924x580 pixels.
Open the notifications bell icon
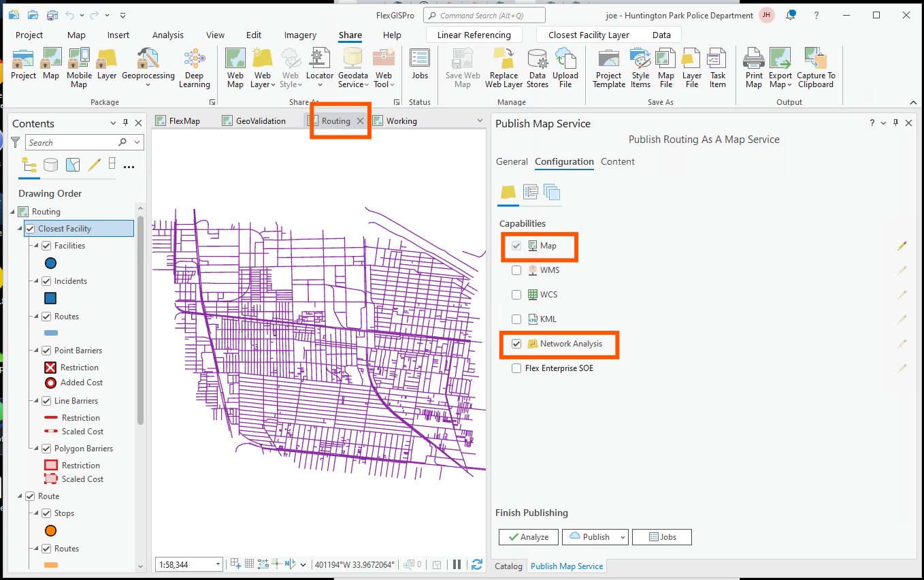click(x=791, y=15)
